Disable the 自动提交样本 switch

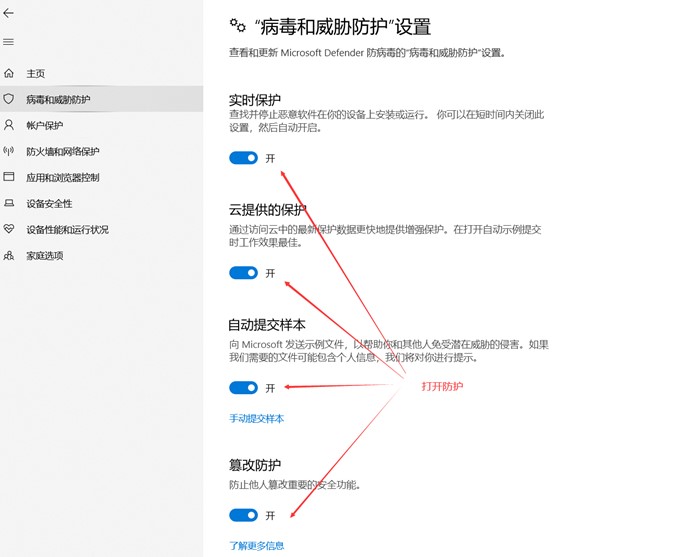pos(243,388)
